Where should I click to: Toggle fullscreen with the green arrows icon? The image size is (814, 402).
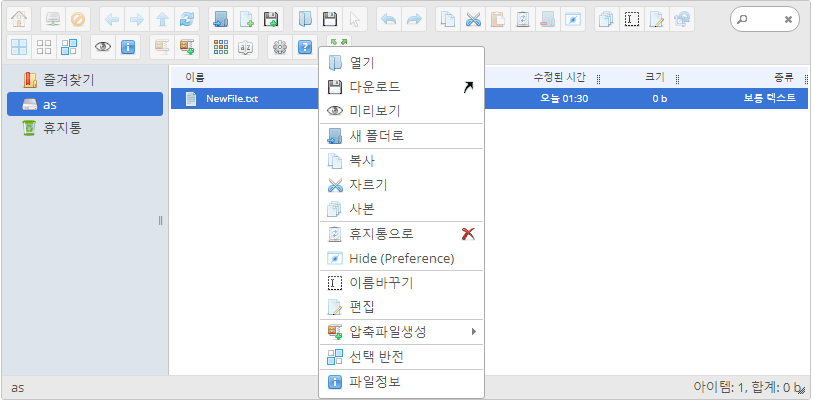(x=338, y=41)
